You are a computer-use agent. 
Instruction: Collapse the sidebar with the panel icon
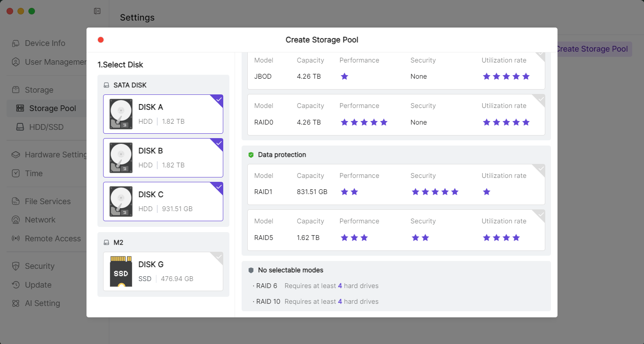pos(97,11)
